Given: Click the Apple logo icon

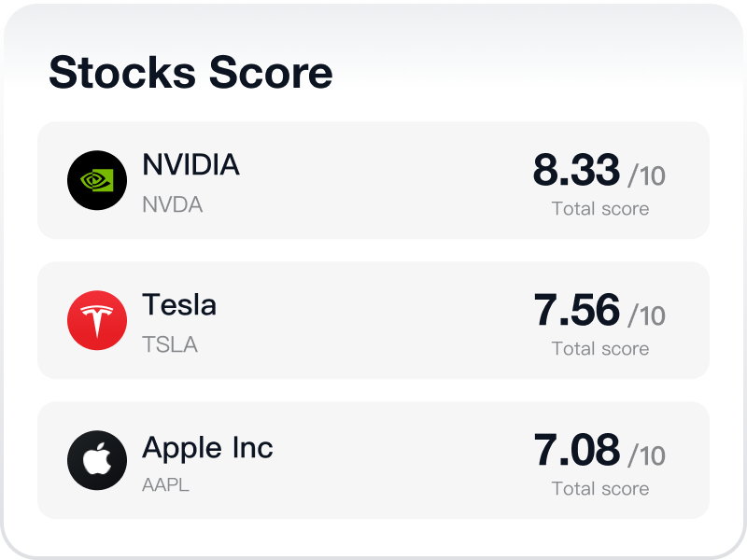Looking at the screenshot, I should click(x=97, y=460).
